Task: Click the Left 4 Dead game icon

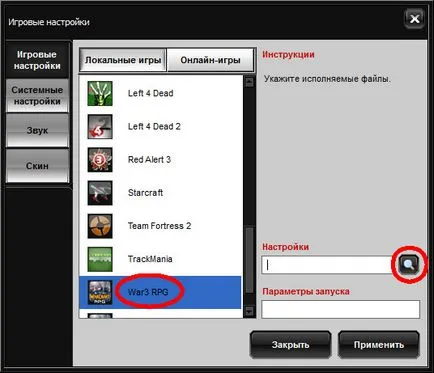Action: [x=100, y=93]
